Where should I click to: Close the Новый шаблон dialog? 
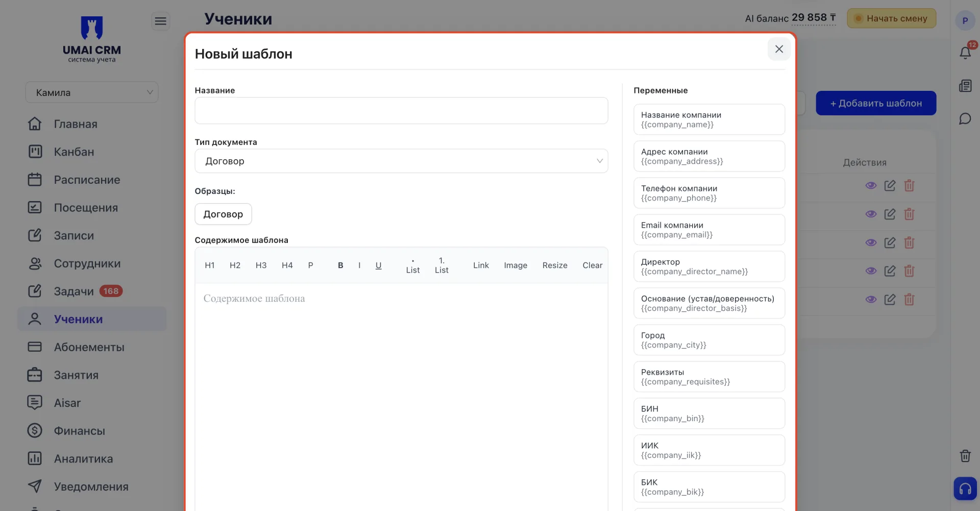pos(779,49)
